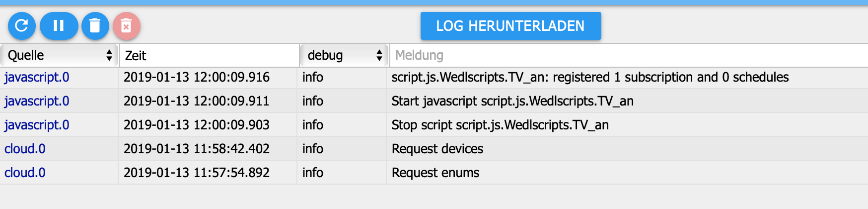Click cloud.0 link in Request devices row

tap(25, 149)
